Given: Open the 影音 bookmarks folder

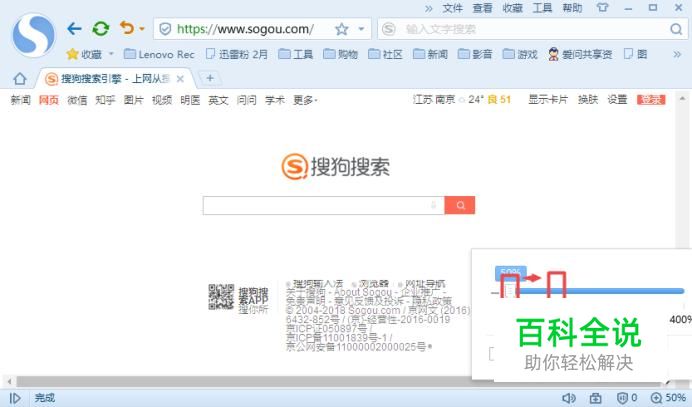Looking at the screenshot, I should [x=475, y=54].
